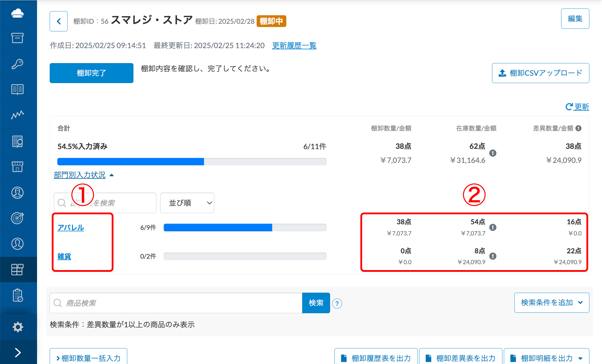Click the 棚卸CSVアップロード button
Viewport: 602px width, 364px height.
point(540,73)
